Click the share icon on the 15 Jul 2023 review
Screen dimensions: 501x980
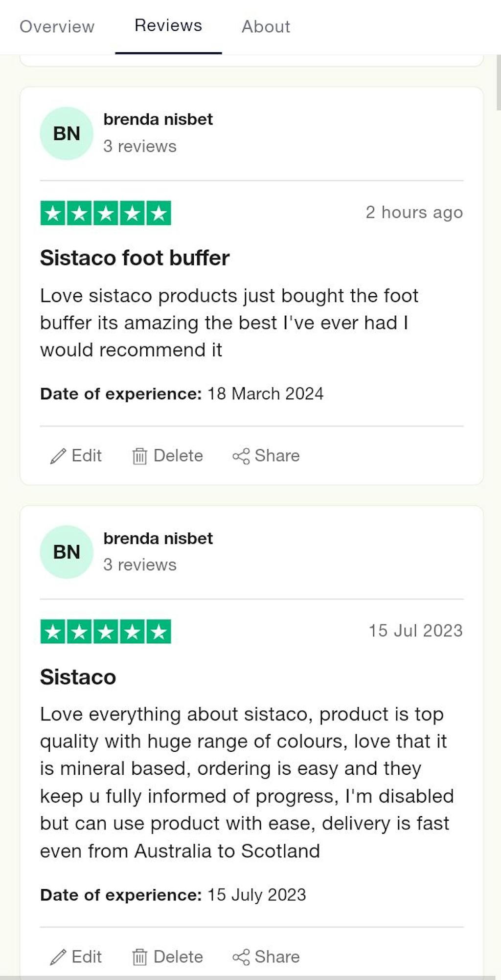coord(241,957)
